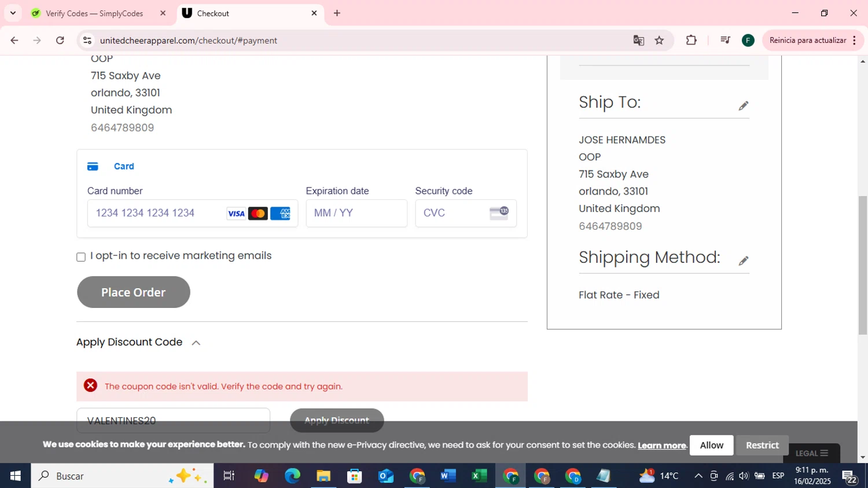868x488 pixels.
Task: Click the CVC card hint icon
Action: (499, 213)
